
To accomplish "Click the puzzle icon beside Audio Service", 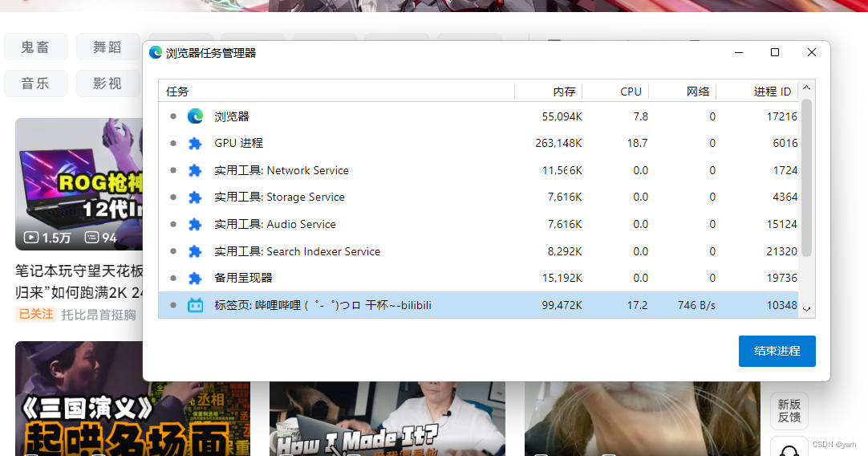I will [x=195, y=225].
